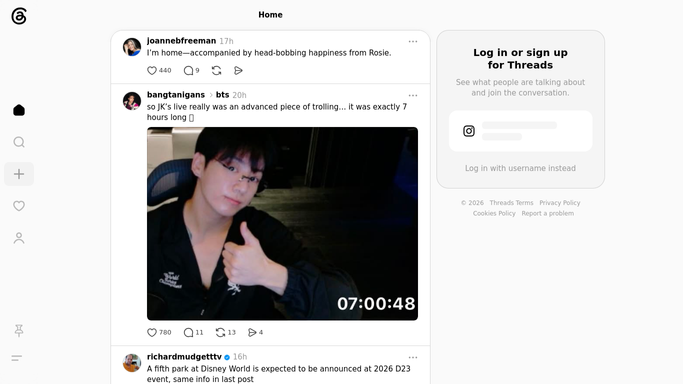Open richardmudgetttv username link

[x=184, y=357]
